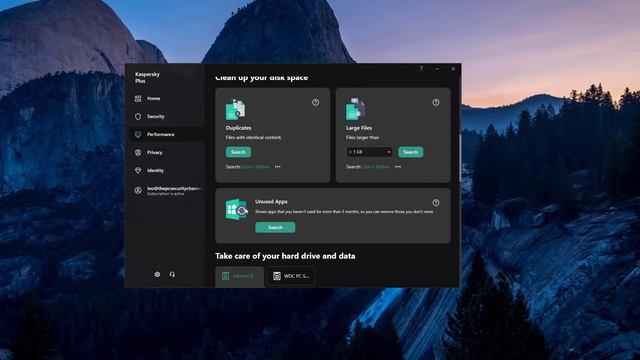The width and height of the screenshot is (640, 360).
Task: Click the 'Unused Apps' card title
Action: coord(271,202)
